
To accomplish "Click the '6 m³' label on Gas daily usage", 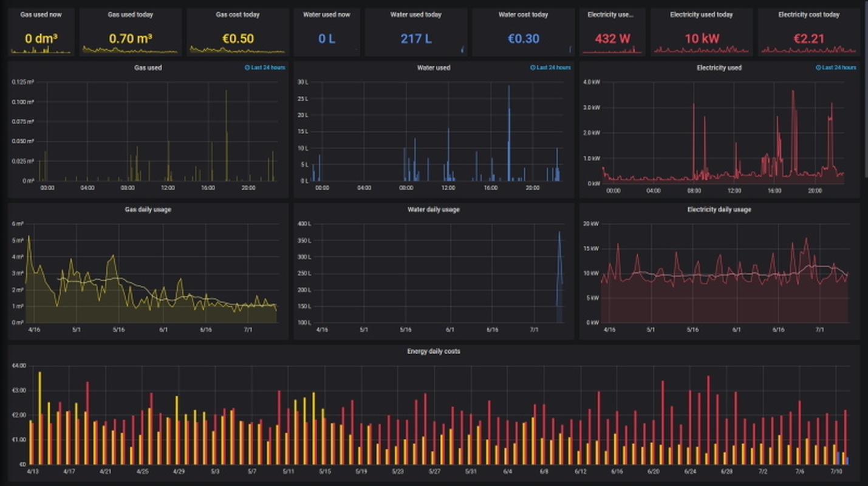I will point(18,224).
